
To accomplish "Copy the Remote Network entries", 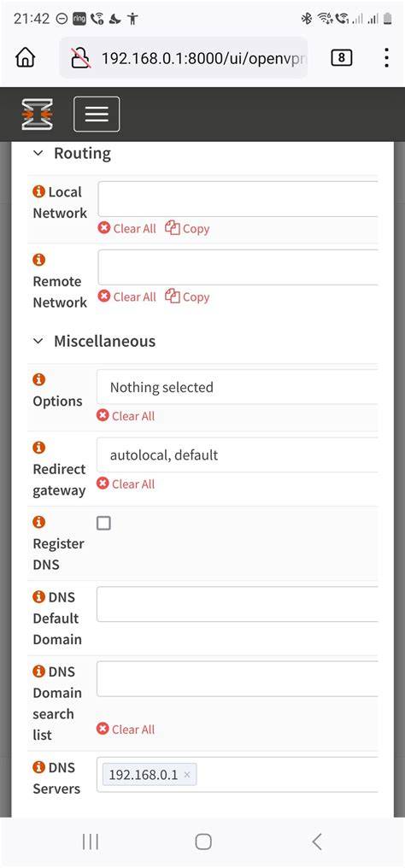I will [188, 297].
